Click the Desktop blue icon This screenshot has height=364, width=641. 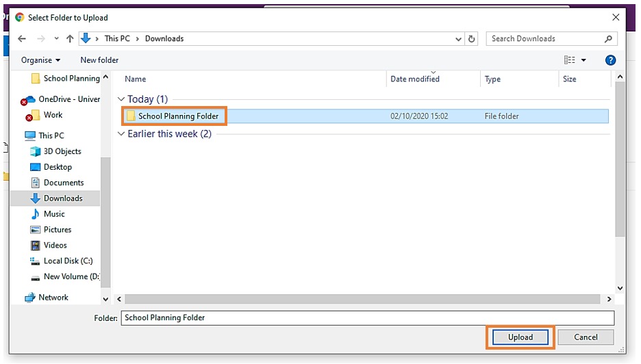pos(36,167)
